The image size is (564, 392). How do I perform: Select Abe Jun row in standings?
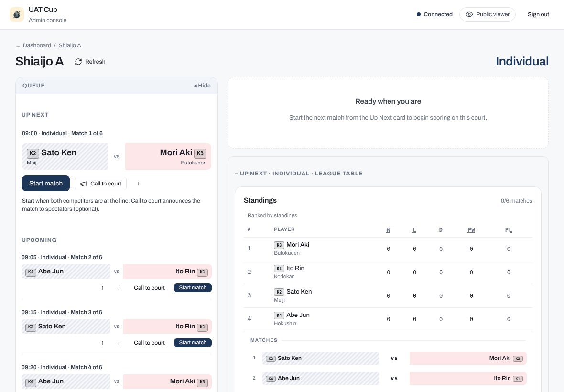[388, 319]
